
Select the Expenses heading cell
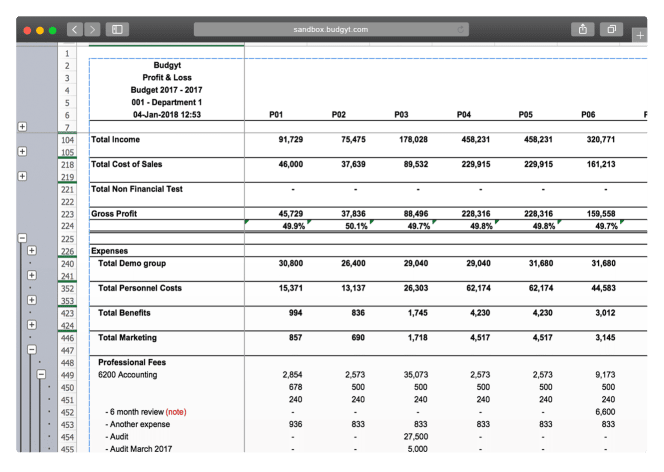click(x=109, y=251)
